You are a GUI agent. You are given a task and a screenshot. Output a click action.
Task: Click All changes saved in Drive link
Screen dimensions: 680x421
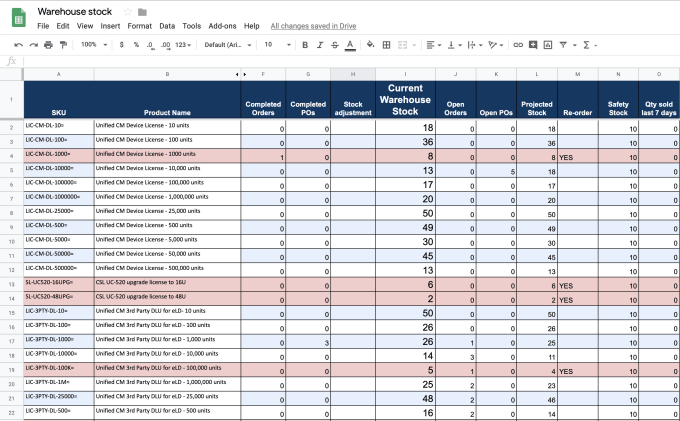point(314,26)
